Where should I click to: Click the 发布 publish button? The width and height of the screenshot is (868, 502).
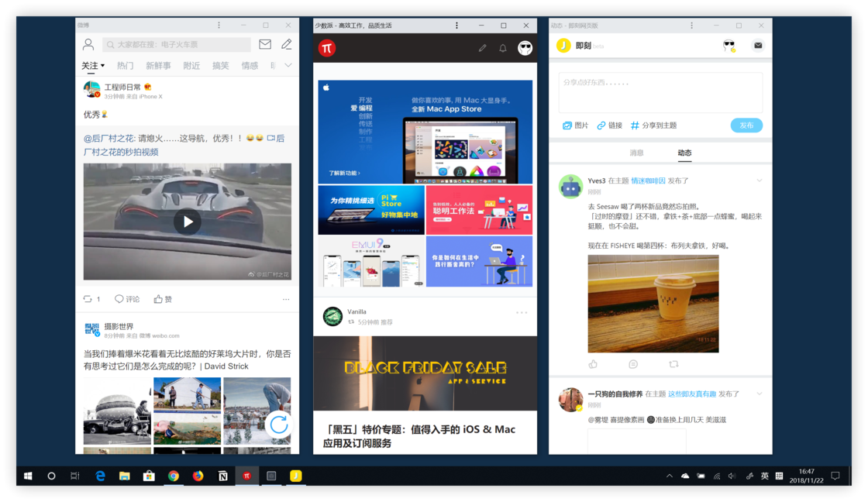[x=746, y=125]
